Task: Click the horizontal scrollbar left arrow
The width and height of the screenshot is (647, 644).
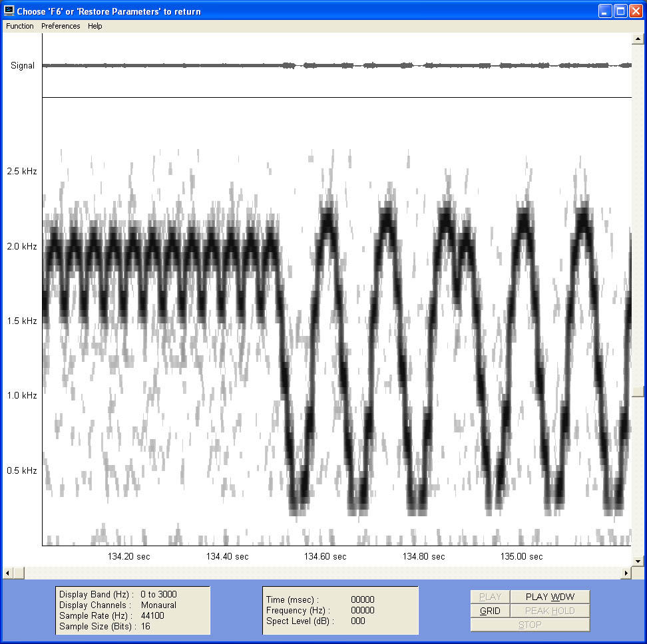Action: 7,573
